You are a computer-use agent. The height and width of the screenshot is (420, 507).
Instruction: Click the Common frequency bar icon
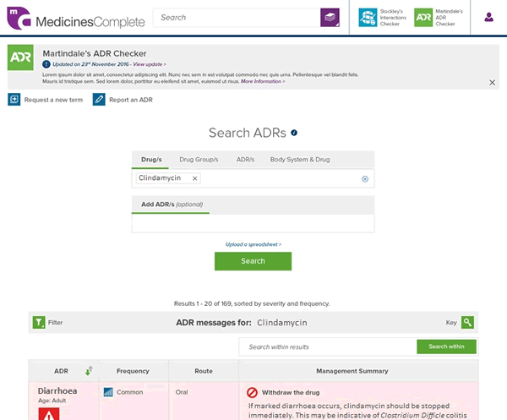(x=108, y=392)
